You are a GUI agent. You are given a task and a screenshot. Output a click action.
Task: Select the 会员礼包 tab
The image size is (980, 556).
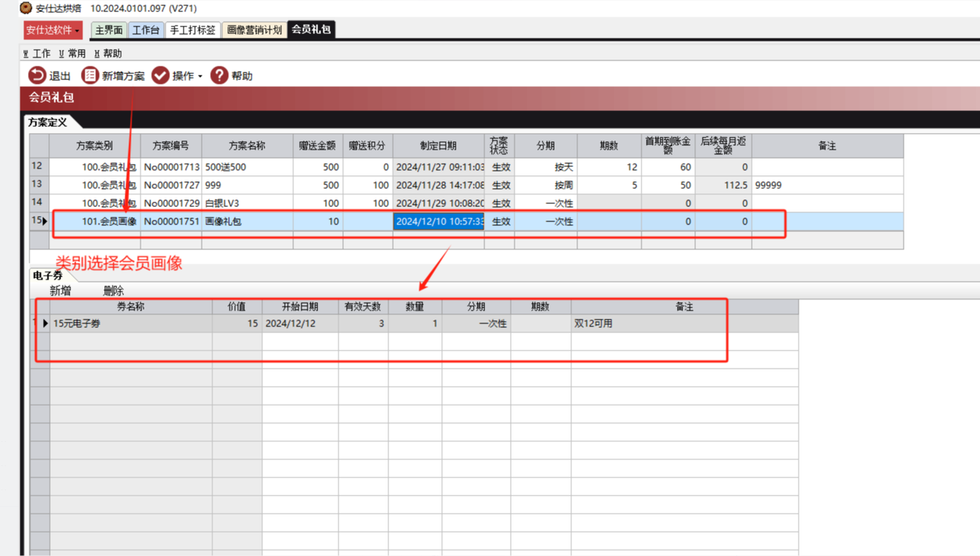[311, 29]
